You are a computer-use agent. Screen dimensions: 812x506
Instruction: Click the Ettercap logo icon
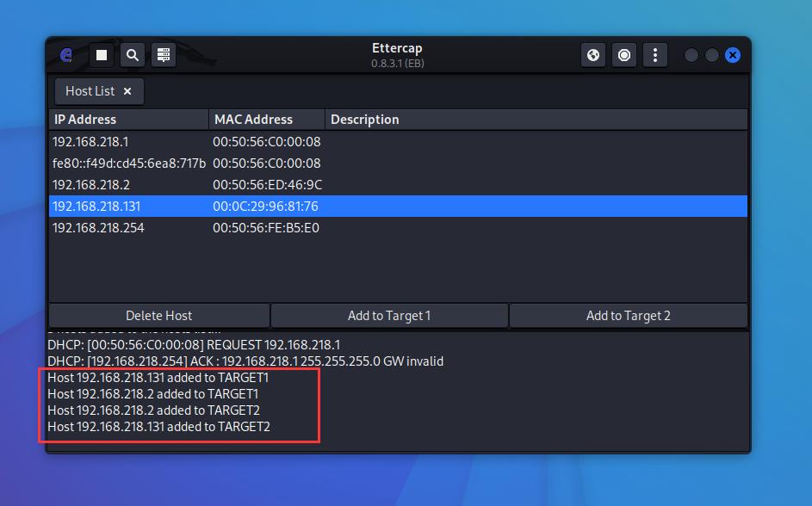click(x=66, y=55)
